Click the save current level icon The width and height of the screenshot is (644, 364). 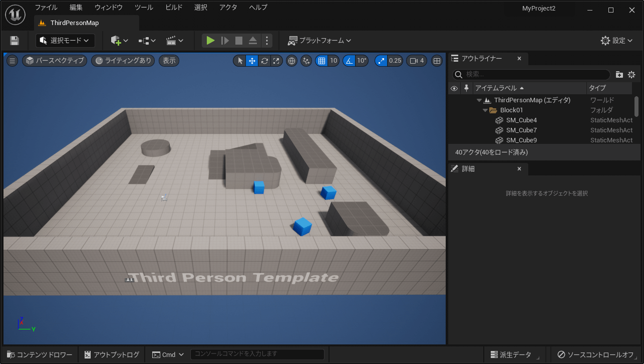click(x=15, y=41)
